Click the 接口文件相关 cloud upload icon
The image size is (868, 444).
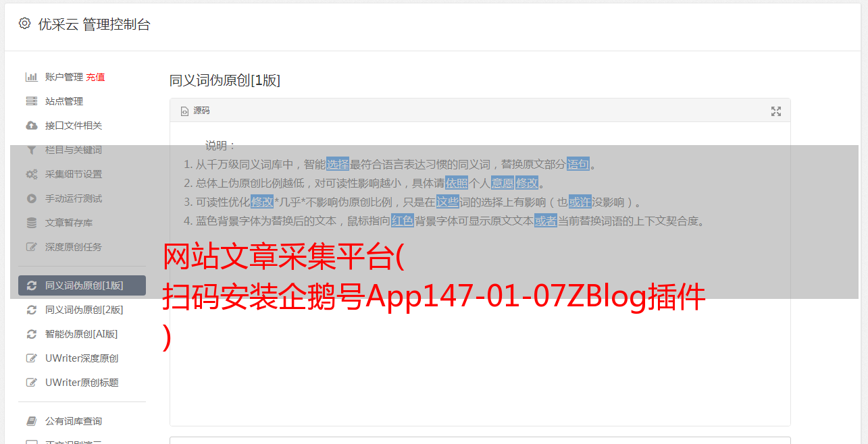click(x=31, y=126)
